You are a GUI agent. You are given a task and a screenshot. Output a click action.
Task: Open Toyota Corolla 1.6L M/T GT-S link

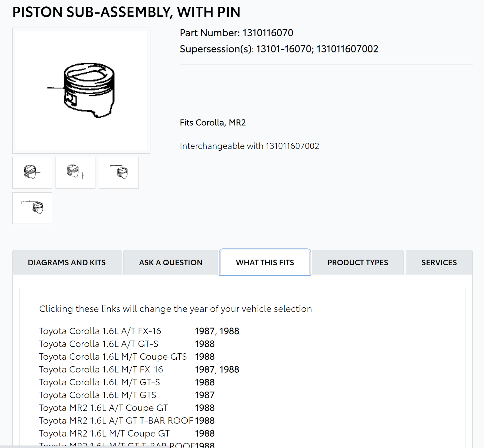(100, 382)
